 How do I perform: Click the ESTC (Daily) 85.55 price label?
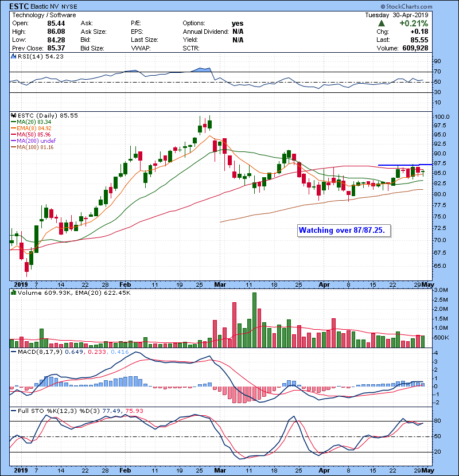point(48,116)
